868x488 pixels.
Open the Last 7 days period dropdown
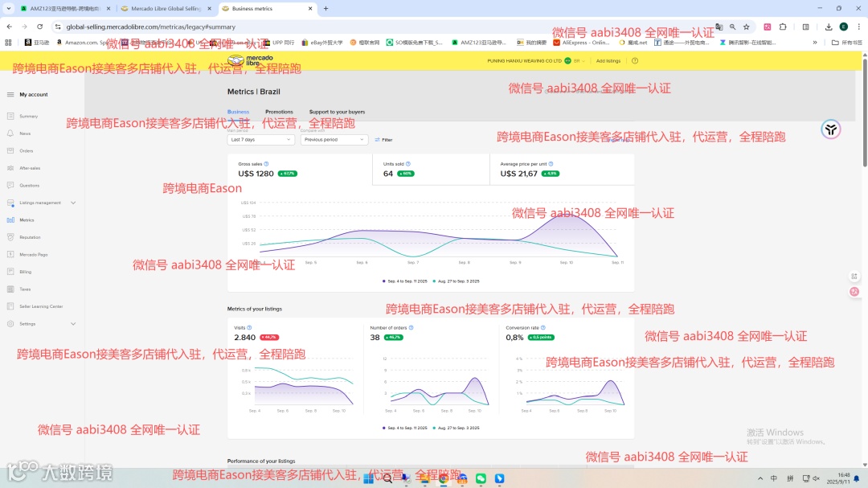260,140
